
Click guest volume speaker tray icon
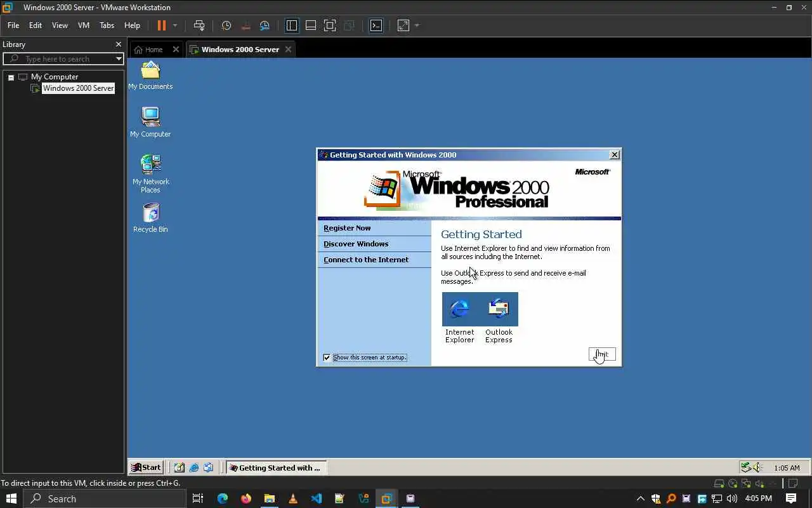click(758, 468)
